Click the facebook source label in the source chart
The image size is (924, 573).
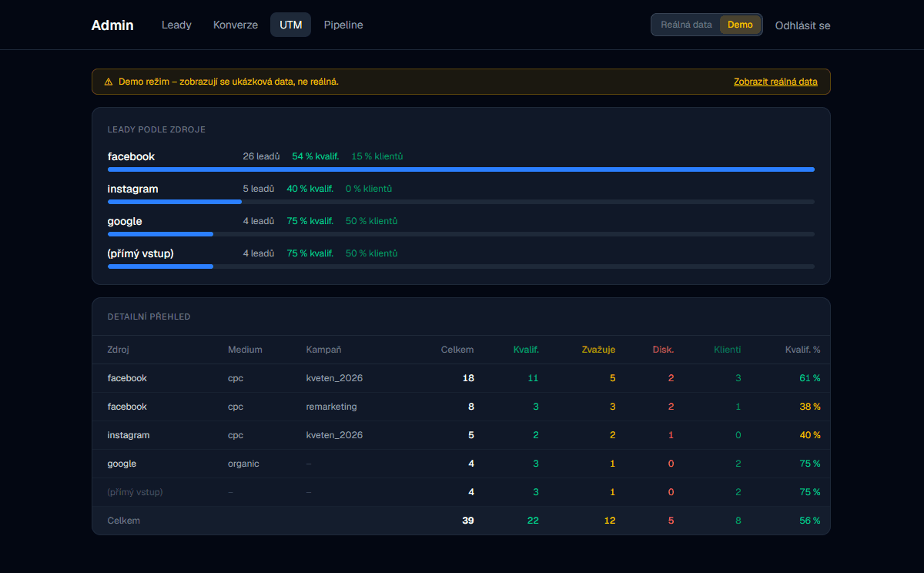click(131, 156)
